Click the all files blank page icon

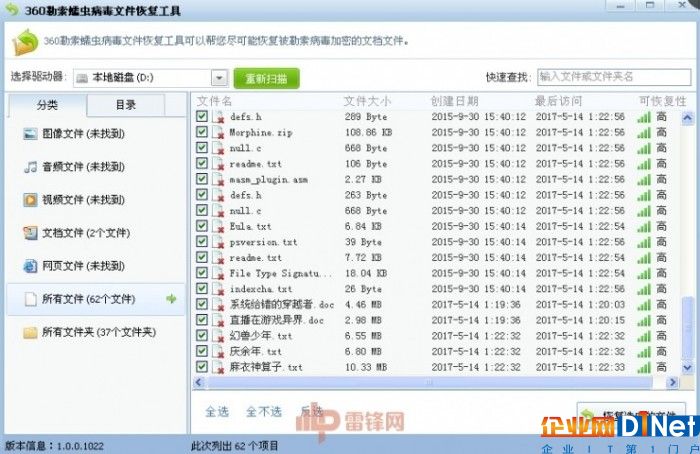point(30,299)
